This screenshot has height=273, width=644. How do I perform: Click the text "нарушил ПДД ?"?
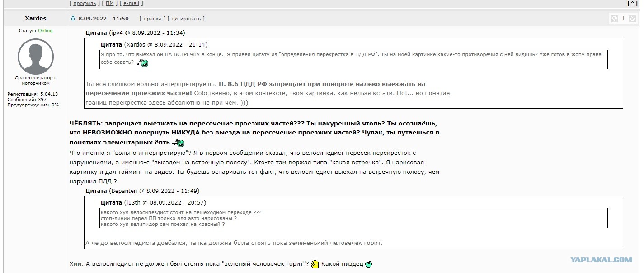(x=93, y=182)
